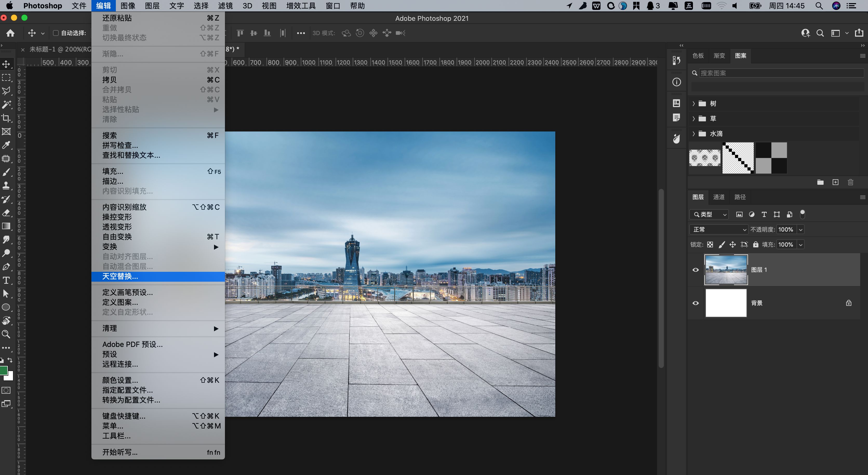Open layer fill (填充) dropdown arrow
The height and width of the screenshot is (475, 868).
click(801, 245)
